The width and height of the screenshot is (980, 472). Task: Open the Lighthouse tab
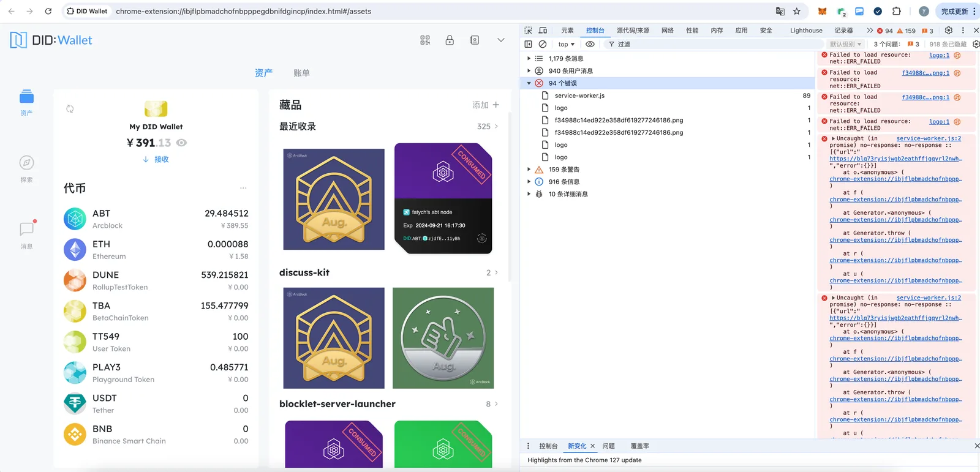click(x=806, y=30)
